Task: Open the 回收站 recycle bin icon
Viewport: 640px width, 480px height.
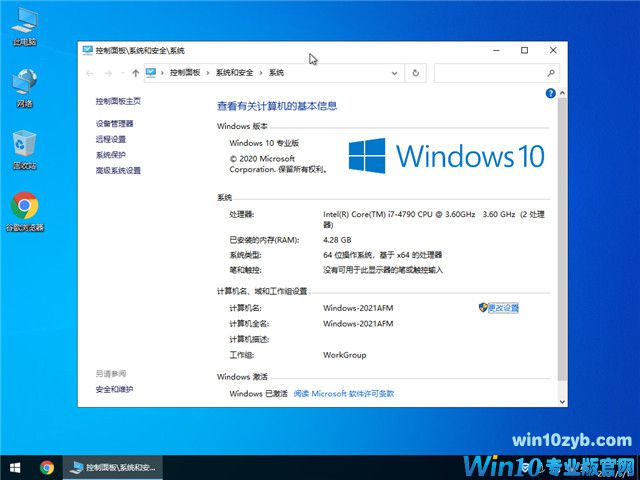Action: [x=24, y=150]
